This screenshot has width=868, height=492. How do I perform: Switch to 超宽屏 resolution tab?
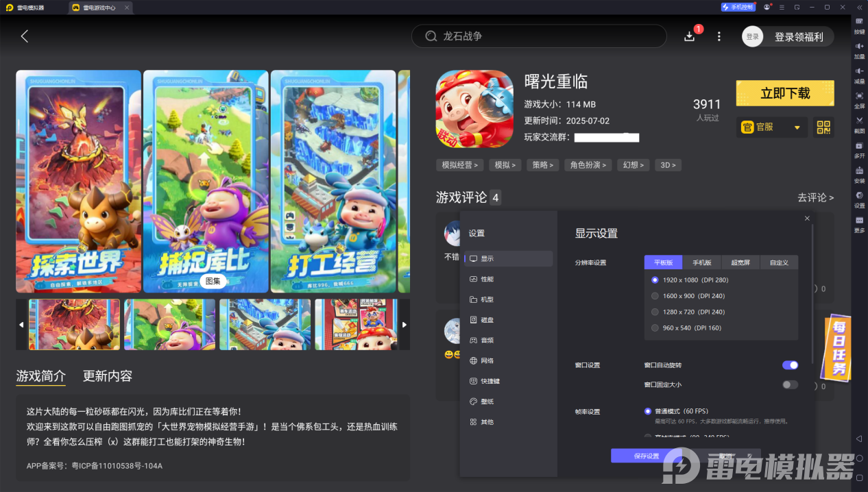[740, 262]
